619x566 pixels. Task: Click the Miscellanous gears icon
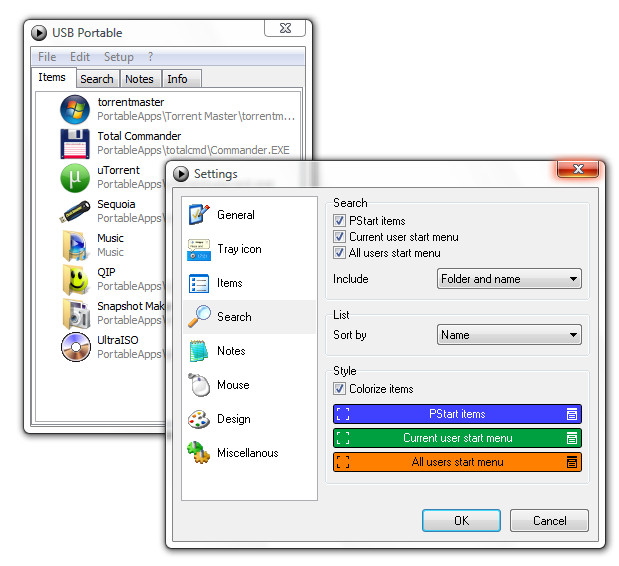click(x=198, y=452)
